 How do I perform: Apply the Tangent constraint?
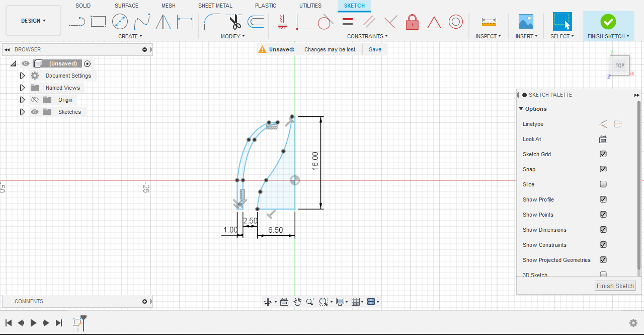326,22
